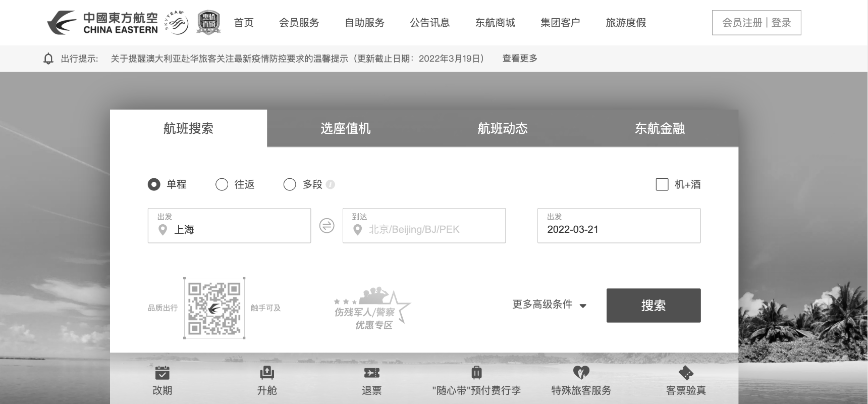Choose the 多段 multi-segment radio option
868x404 pixels.
point(290,184)
